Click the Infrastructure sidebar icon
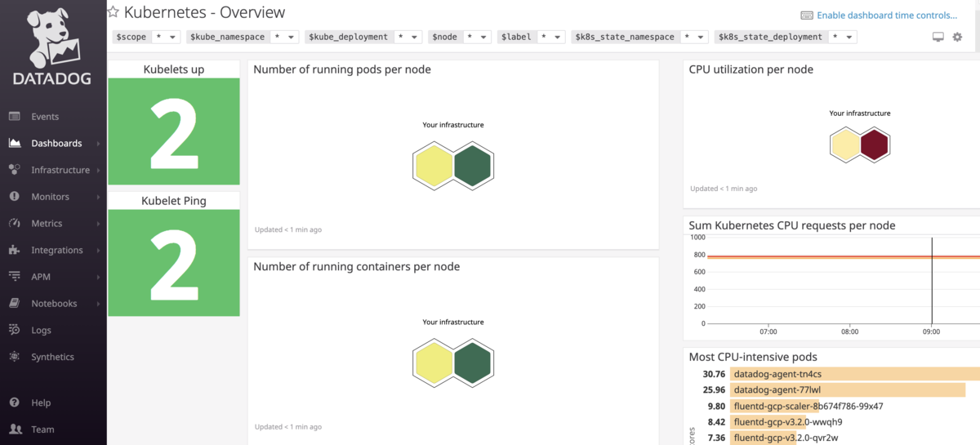 pos(14,170)
